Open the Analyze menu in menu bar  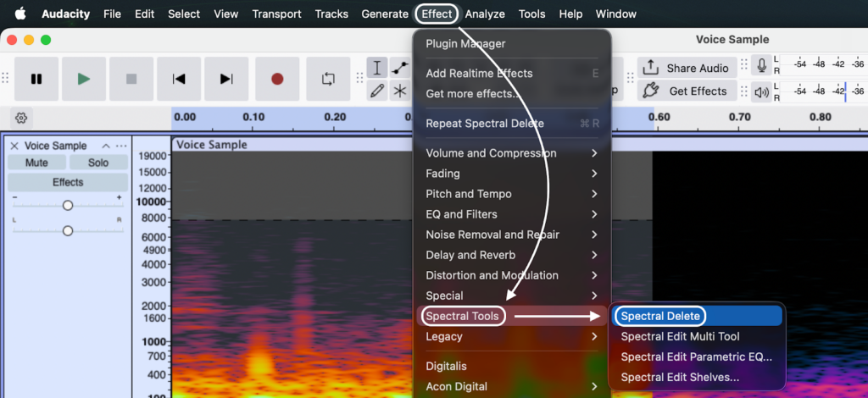pos(485,14)
